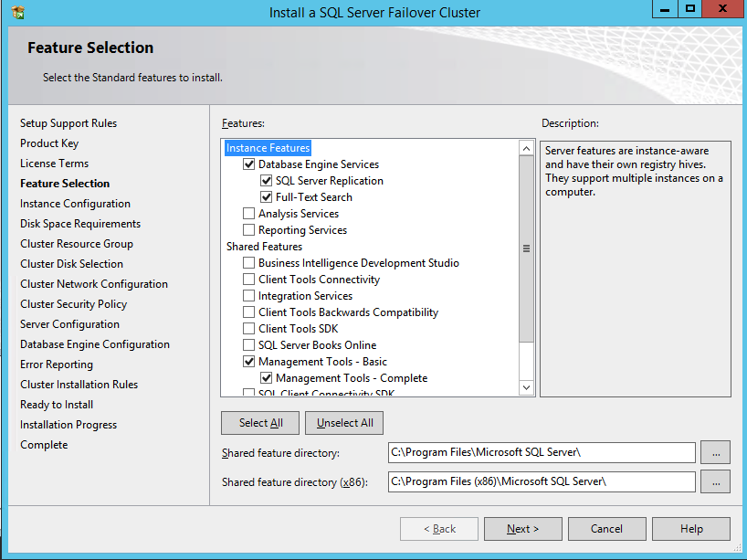Enable the Analysis Services checkbox
Screen dimensions: 747x560
pyautogui.click(x=249, y=214)
